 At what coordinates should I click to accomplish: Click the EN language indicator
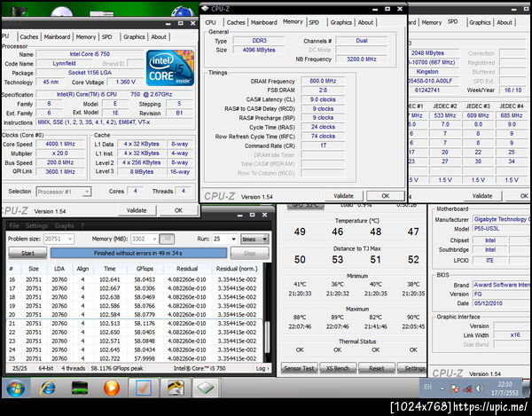point(427,387)
